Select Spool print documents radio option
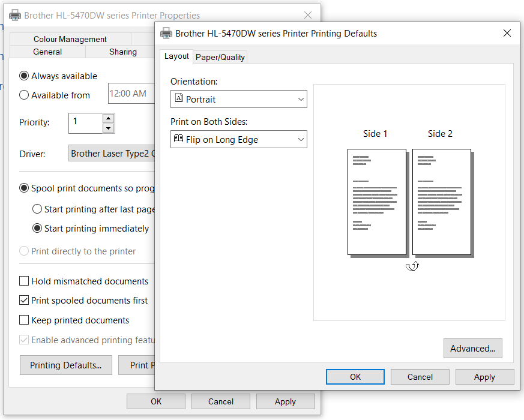 (24, 188)
